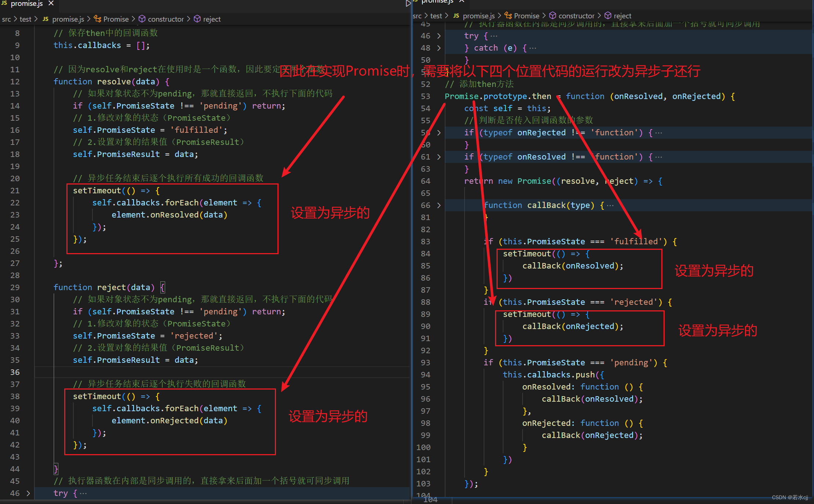Click reject cube icon in right breadcrumb
The width and height of the screenshot is (814, 504).
coord(608,15)
